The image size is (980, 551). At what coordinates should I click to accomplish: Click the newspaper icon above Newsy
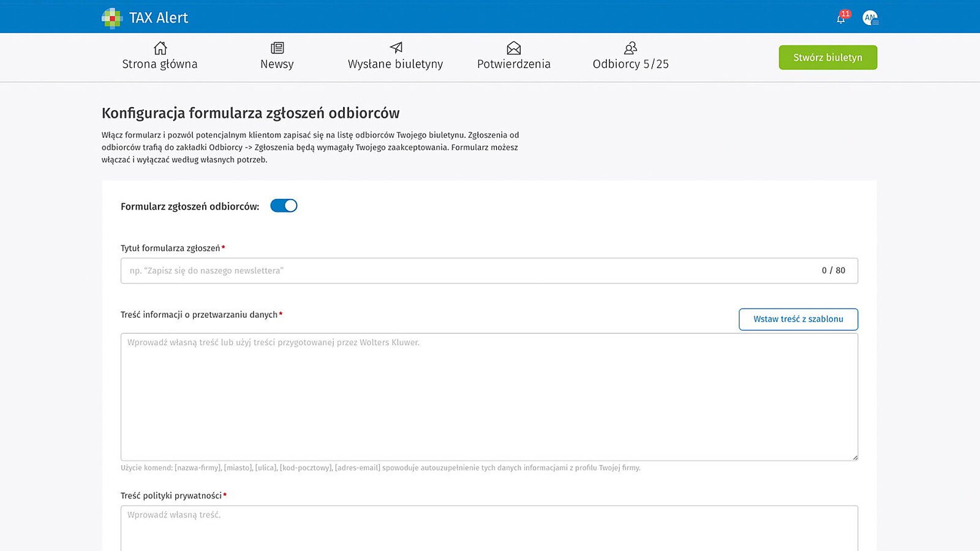pyautogui.click(x=277, y=48)
